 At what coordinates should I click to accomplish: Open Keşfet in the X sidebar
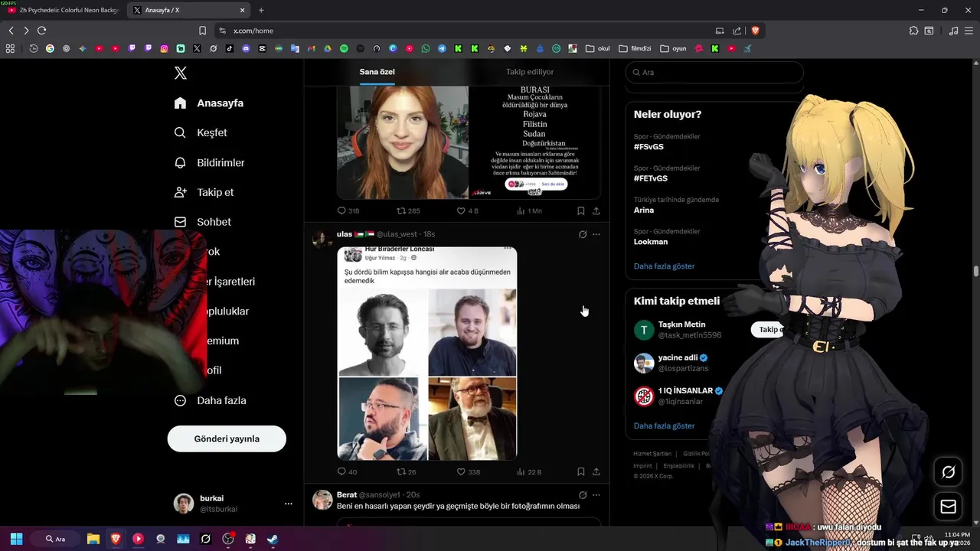201,132
